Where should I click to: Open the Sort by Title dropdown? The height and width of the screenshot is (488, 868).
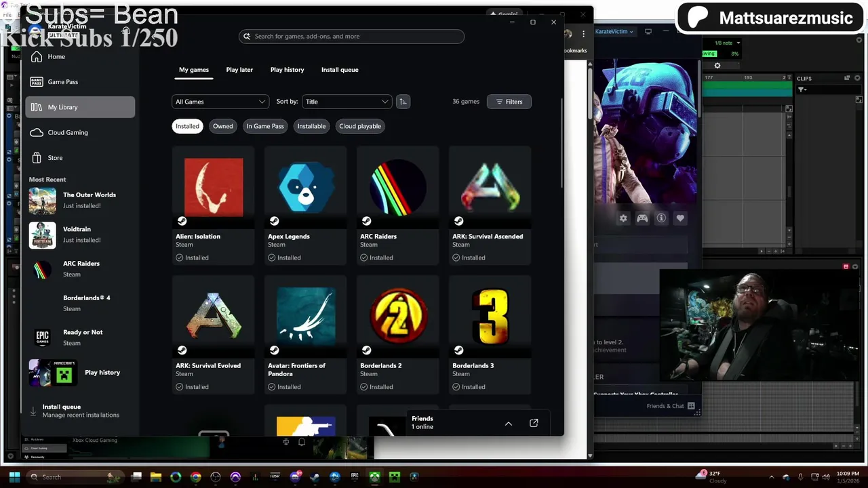pyautogui.click(x=347, y=102)
